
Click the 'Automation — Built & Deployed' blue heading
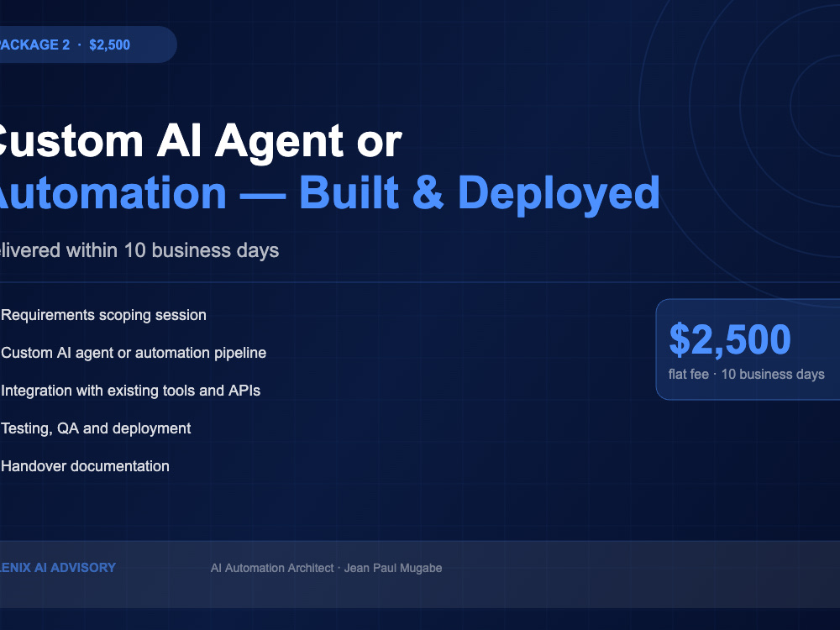328,193
